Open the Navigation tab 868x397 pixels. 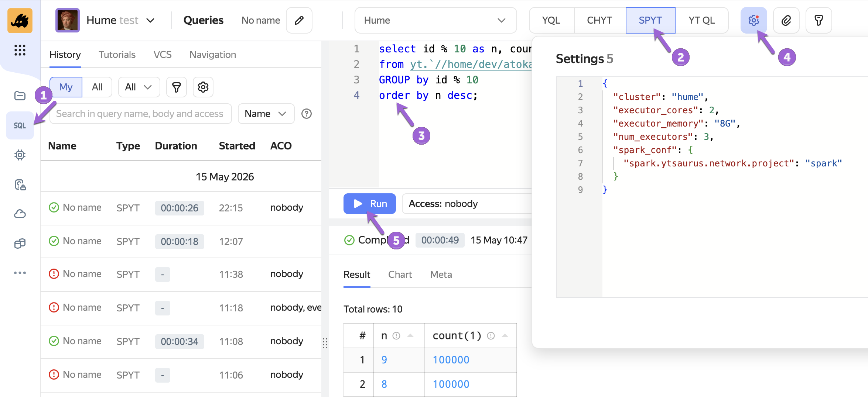pos(213,55)
